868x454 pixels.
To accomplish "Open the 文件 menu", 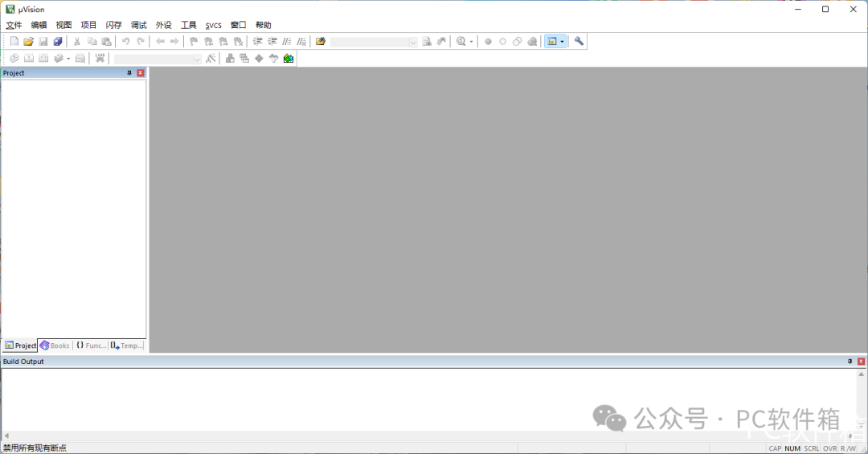I will (14, 25).
